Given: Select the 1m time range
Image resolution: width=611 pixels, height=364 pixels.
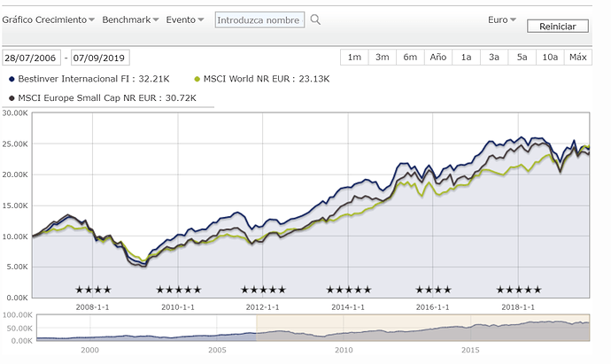Looking at the screenshot, I should point(354,58).
